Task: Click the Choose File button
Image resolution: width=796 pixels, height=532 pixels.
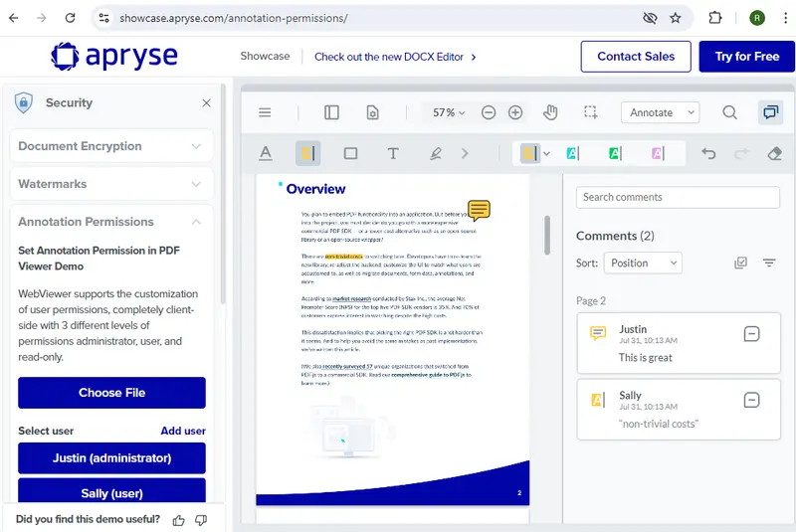Action: coord(111,393)
